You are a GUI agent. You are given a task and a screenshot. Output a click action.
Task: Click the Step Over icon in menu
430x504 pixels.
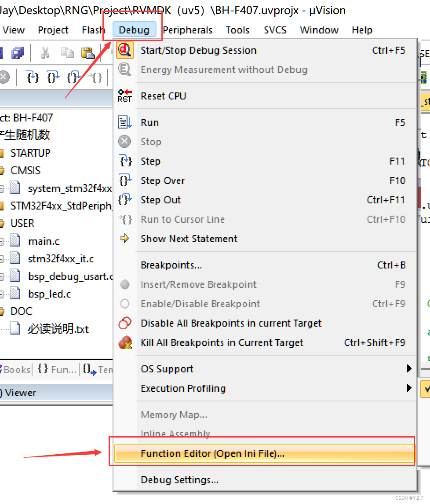125,180
